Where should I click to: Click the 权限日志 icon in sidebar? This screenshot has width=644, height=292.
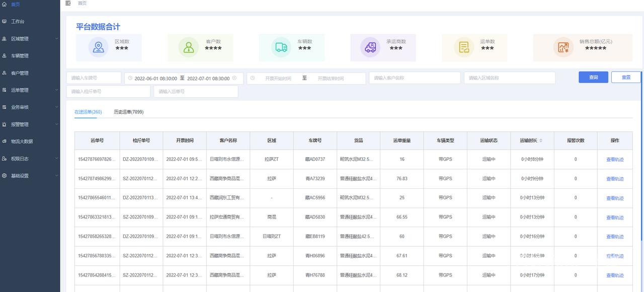click(x=4, y=159)
